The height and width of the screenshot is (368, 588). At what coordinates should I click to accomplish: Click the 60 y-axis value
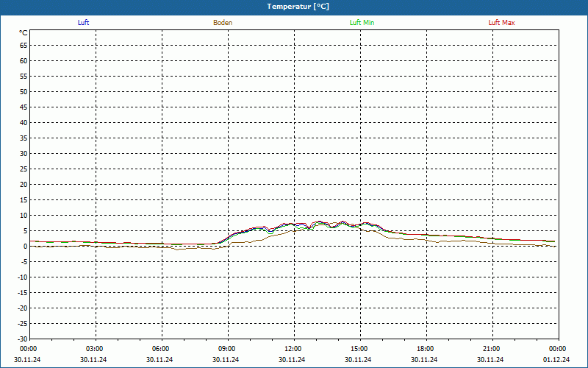tap(24, 61)
